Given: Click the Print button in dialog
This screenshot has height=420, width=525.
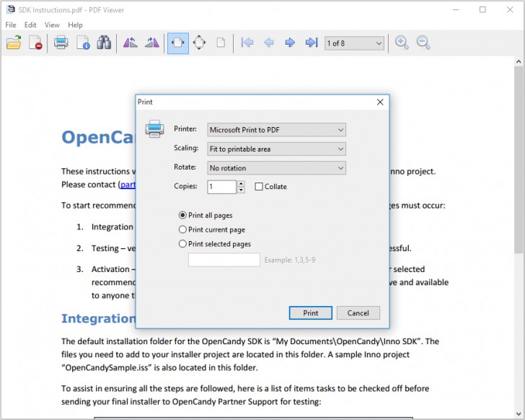Looking at the screenshot, I should (x=310, y=312).
